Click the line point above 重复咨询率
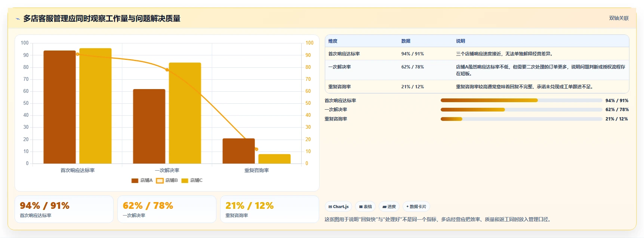Image resolution: width=644 pixels, height=238 pixels. point(256,149)
